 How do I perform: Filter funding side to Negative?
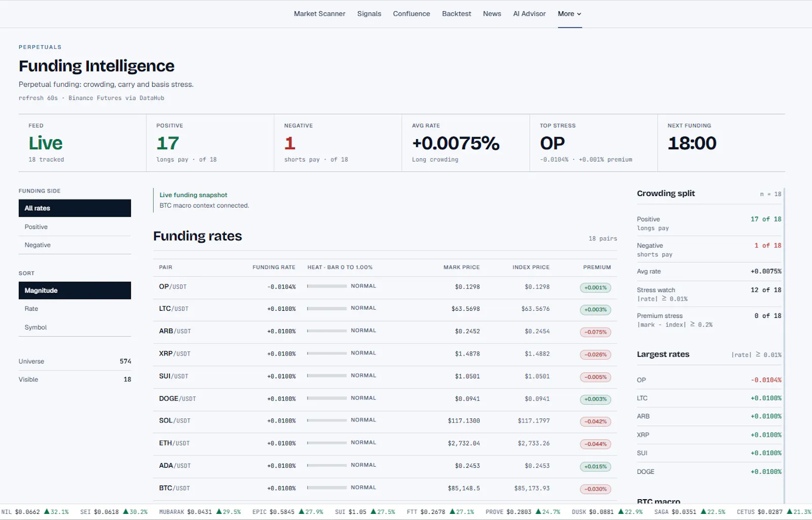coord(75,245)
